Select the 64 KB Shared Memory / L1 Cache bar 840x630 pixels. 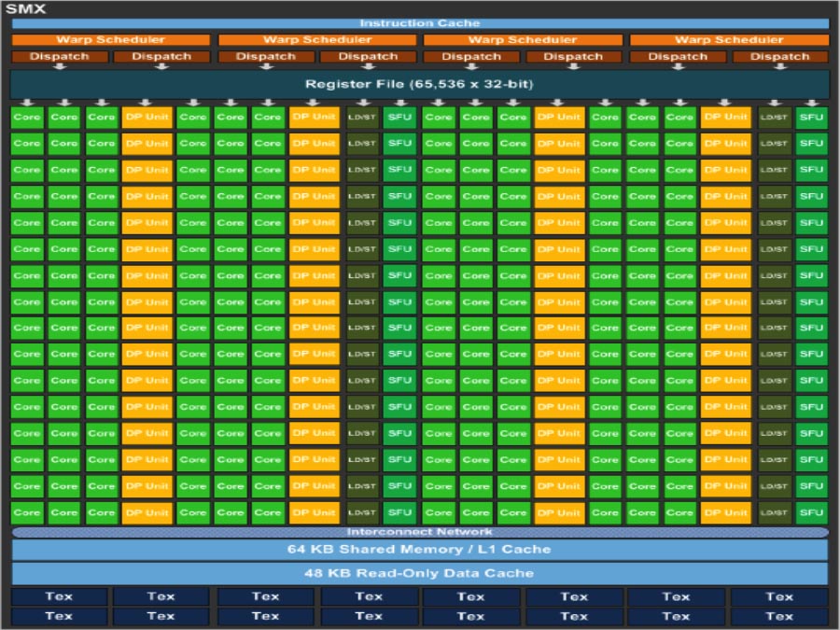tap(420, 550)
